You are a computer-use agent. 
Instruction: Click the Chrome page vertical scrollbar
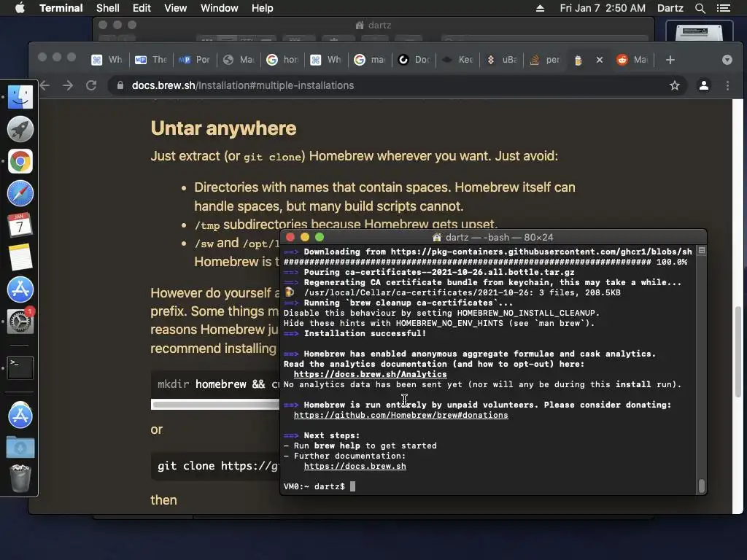738,351
